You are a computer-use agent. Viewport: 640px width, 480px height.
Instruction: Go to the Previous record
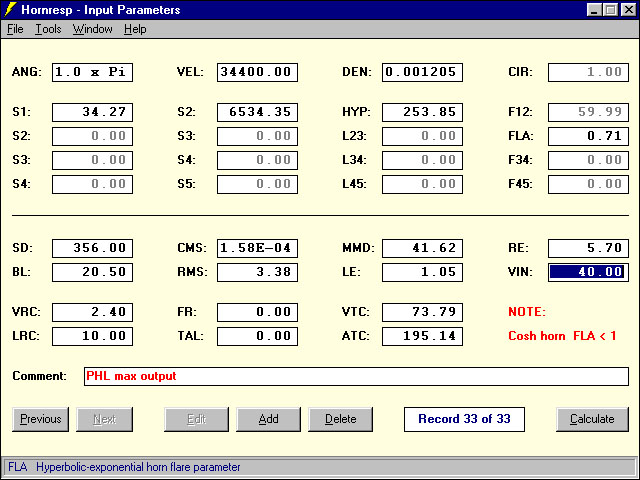point(40,419)
